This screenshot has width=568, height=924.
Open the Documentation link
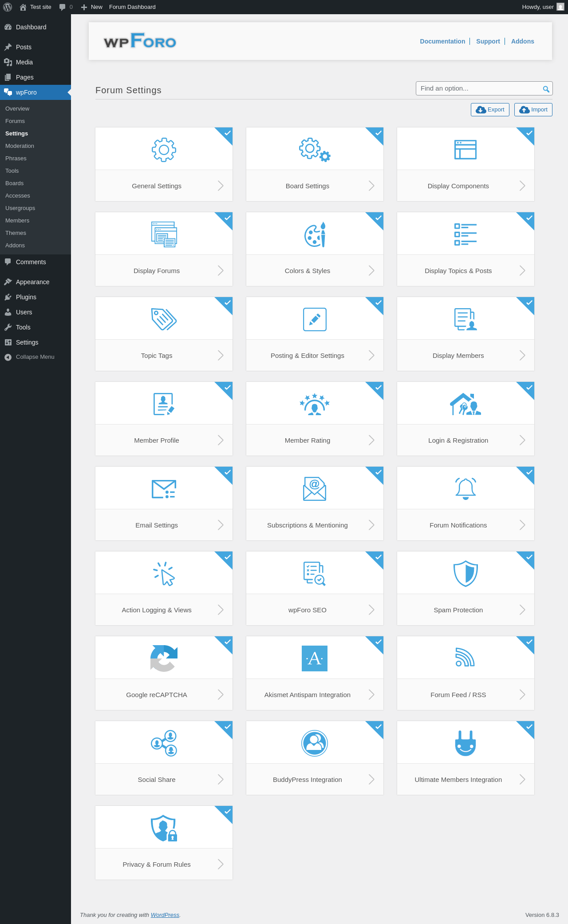coord(442,41)
